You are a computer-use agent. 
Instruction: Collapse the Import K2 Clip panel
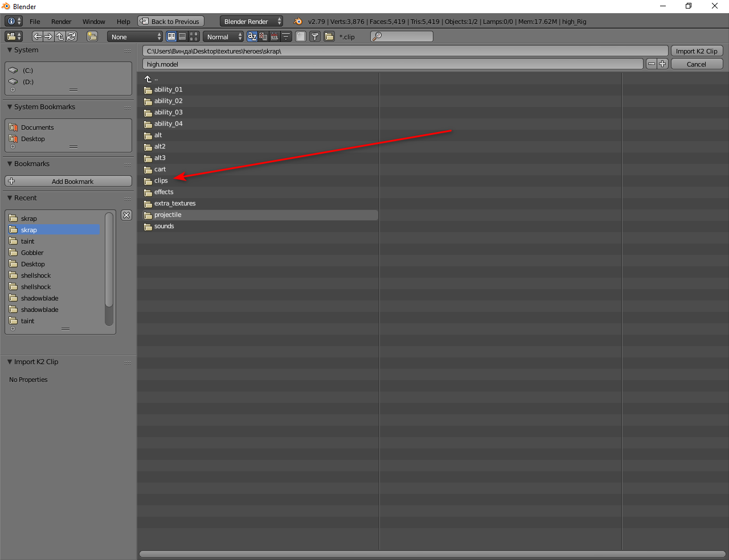tap(10, 362)
